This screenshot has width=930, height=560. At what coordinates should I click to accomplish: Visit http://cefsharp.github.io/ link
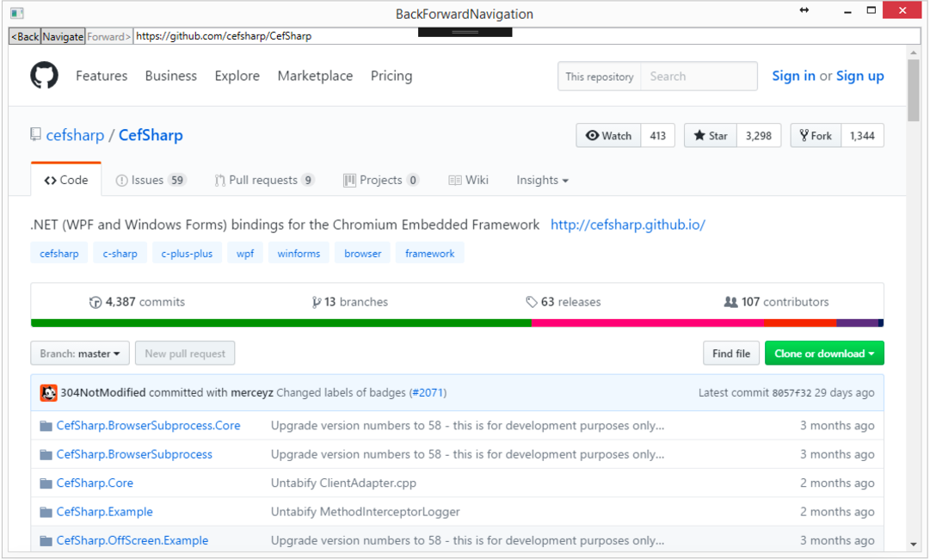pyautogui.click(x=628, y=225)
